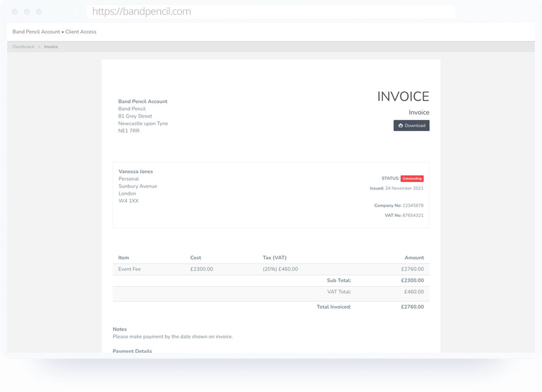Viewport: 542px width, 392px height.
Task: Click the printer icon in Download button
Action: point(401,126)
